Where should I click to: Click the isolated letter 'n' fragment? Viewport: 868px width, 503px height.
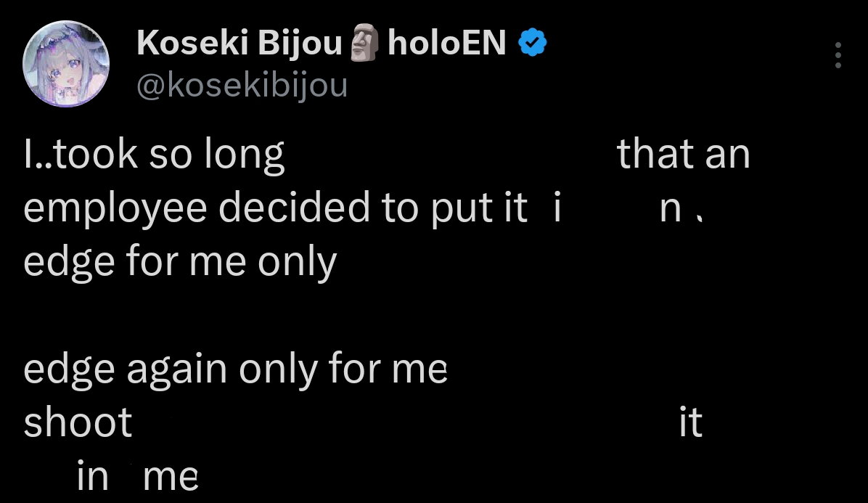tap(671, 210)
